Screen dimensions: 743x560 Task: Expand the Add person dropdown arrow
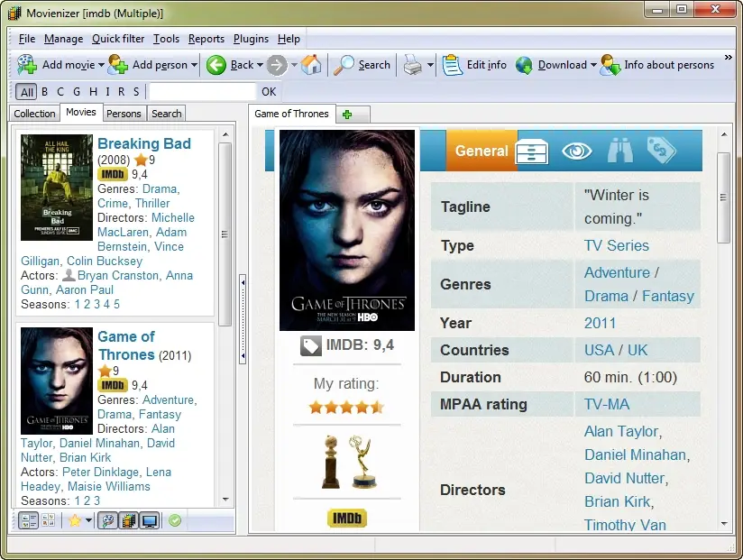pyautogui.click(x=194, y=65)
